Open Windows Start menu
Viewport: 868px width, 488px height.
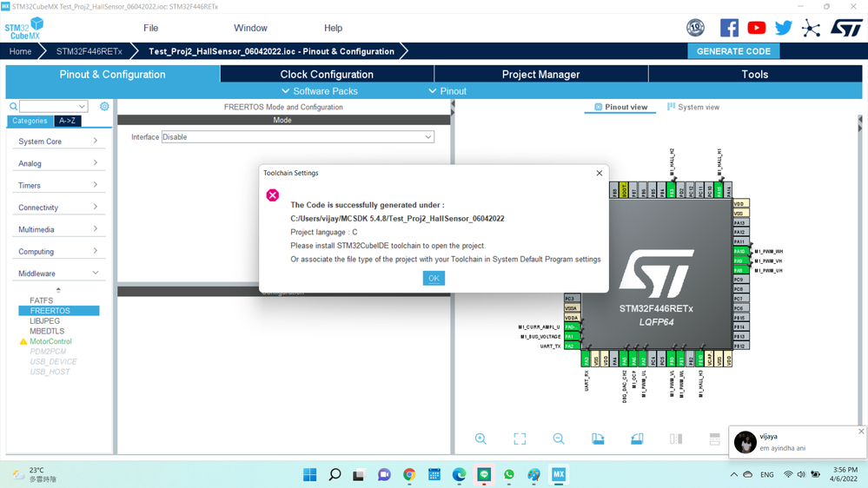tap(310, 474)
